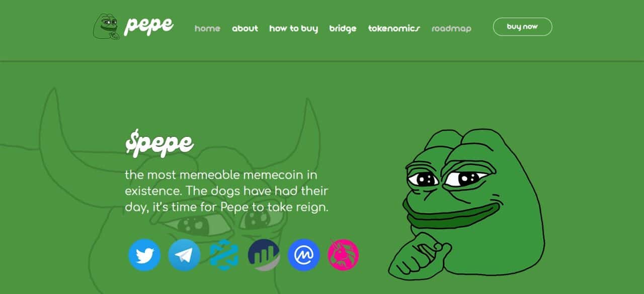Jump to the tokenomics section
The image size is (644, 294).
pyautogui.click(x=394, y=28)
